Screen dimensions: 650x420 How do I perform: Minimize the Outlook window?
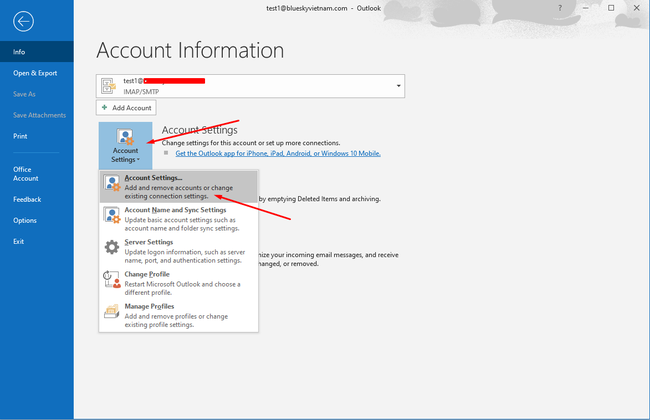click(x=585, y=8)
